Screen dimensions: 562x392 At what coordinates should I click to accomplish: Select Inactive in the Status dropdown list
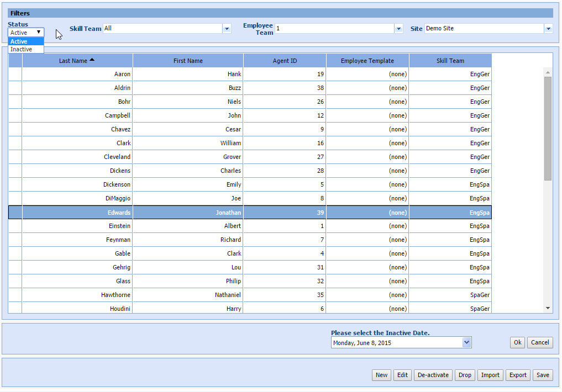pyautogui.click(x=22, y=50)
